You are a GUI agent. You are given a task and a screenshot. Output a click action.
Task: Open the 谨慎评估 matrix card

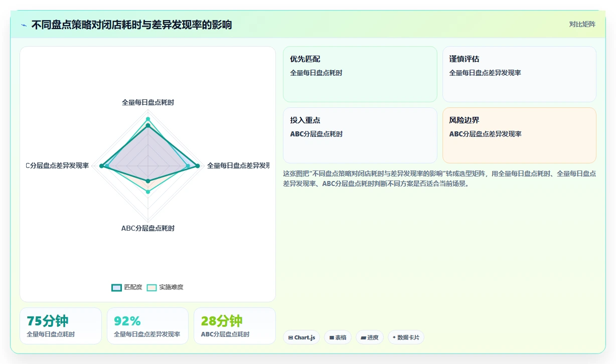point(519,74)
